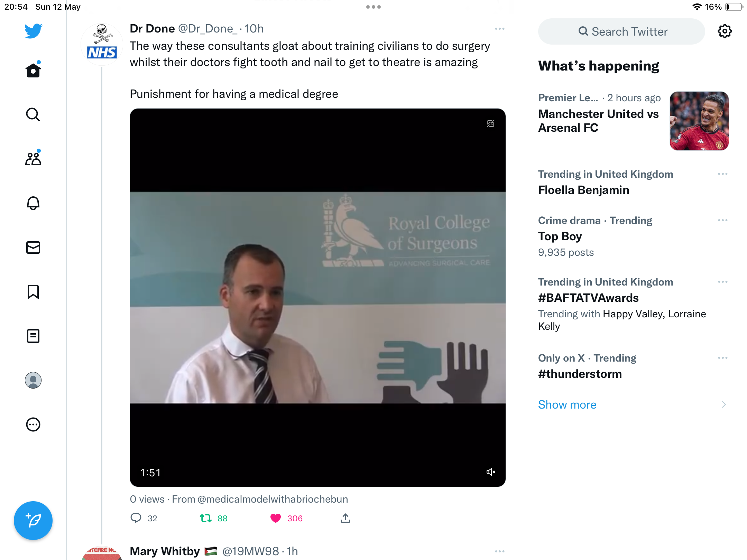
Task: Open the Home timeline icon
Action: pos(33,70)
